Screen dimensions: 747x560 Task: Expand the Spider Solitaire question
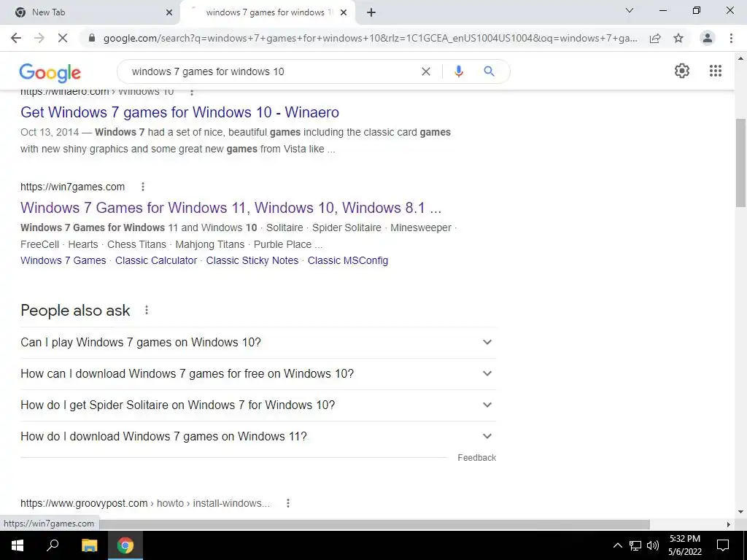click(258, 405)
